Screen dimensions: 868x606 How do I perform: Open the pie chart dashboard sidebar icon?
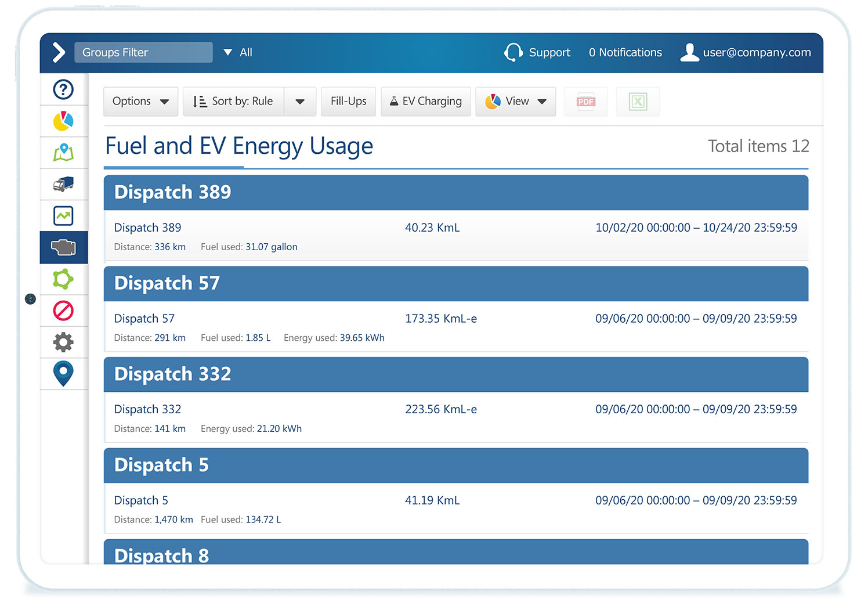pos(63,121)
